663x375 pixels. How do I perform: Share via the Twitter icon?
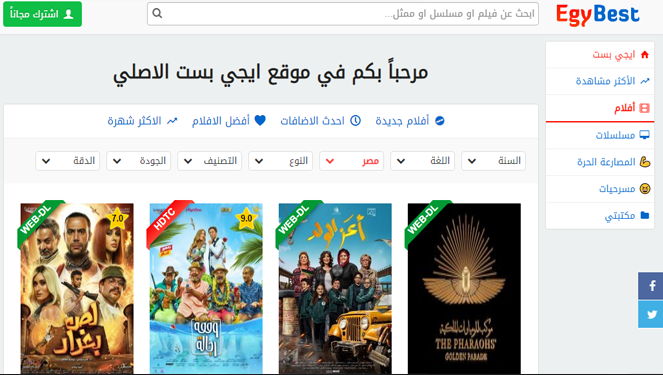[651, 315]
